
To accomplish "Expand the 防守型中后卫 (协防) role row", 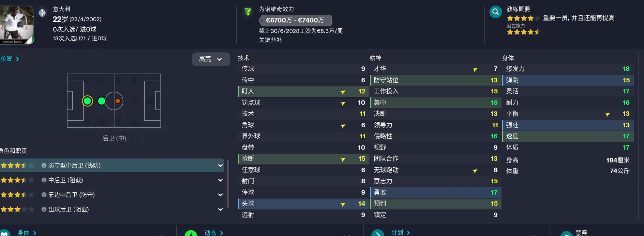I will (x=220, y=165).
